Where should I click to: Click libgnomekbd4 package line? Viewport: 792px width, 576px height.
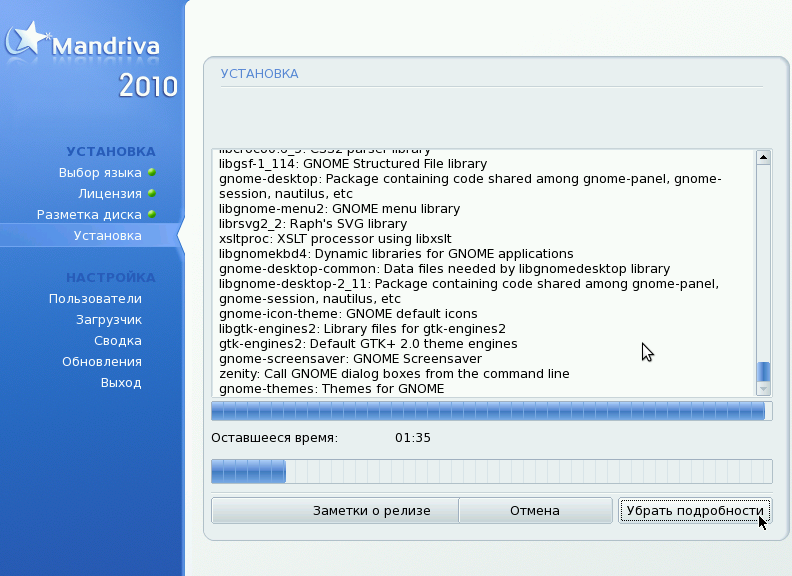(x=396, y=254)
